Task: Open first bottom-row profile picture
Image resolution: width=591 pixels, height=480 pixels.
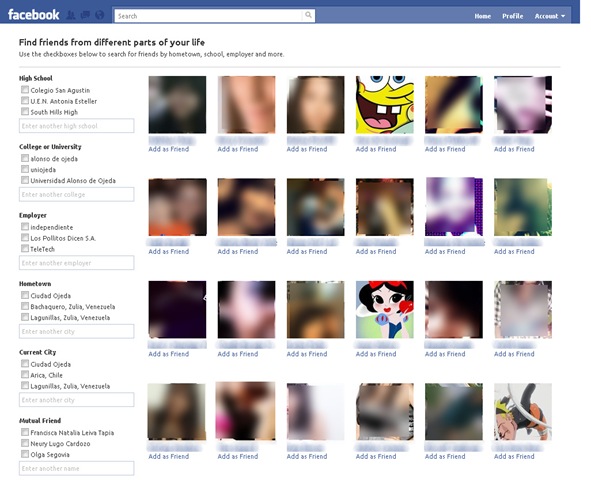Action: coord(177,412)
